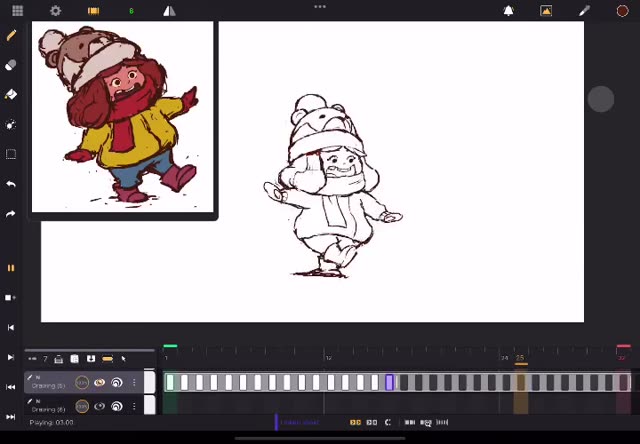Image resolution: width=640 pixels, height=444 pixels.
Task: Click the red end marker on ruler
Action: 623,346
